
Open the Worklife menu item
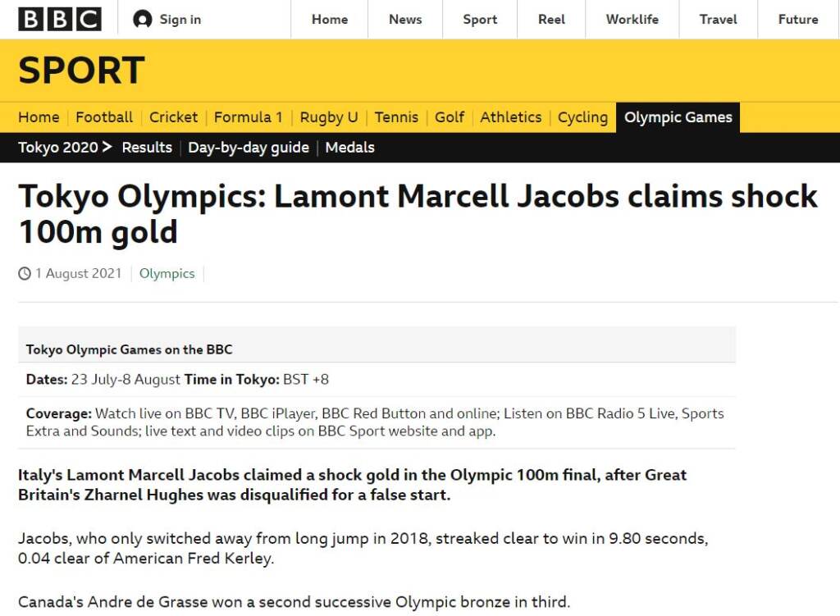tap(632, 19)
